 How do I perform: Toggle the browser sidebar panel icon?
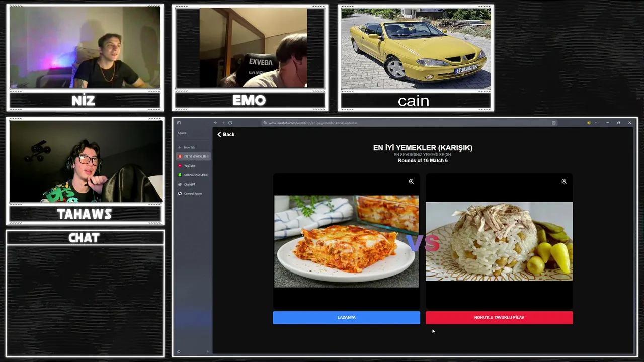point(179,123)
